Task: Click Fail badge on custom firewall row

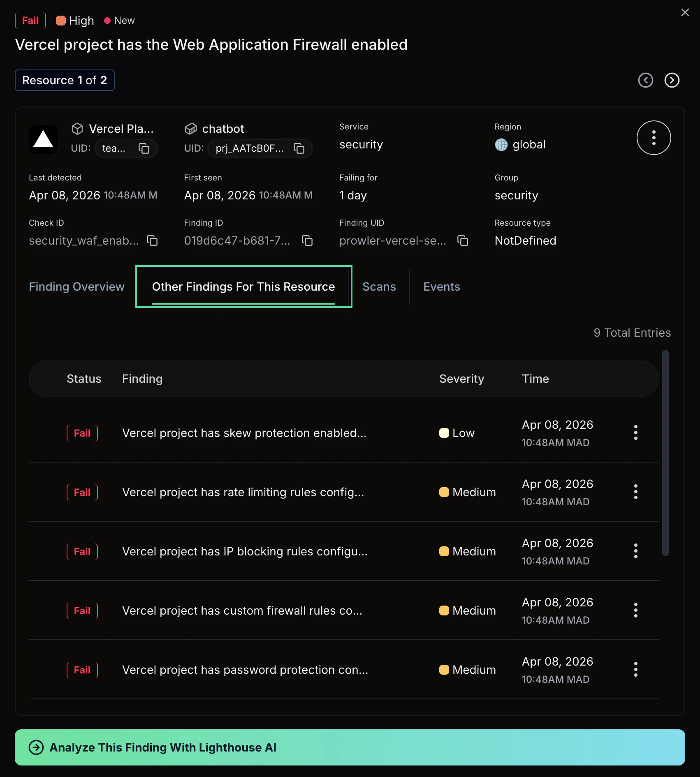Action: [x=82, y=610]
